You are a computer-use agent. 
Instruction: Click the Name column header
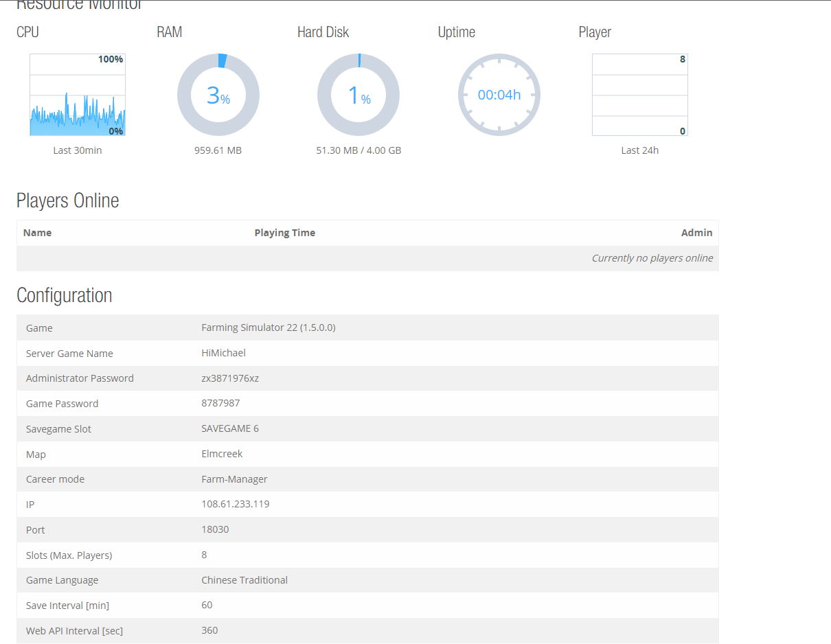coord(37,233)
